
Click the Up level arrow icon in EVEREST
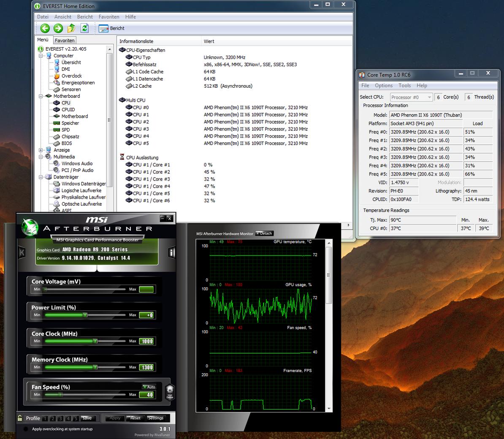(x=71, y=28)
